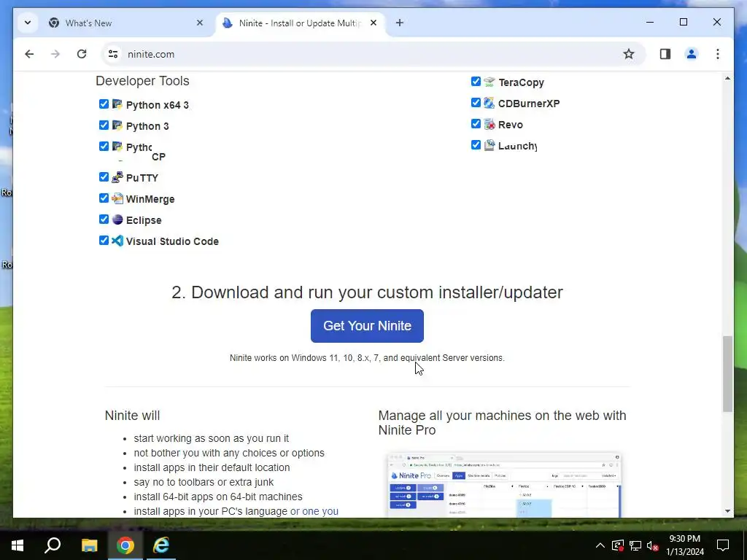747x560 pixels.
Task: Open Internet Explorer from the taskbar
Action: [x=161, y=545]
